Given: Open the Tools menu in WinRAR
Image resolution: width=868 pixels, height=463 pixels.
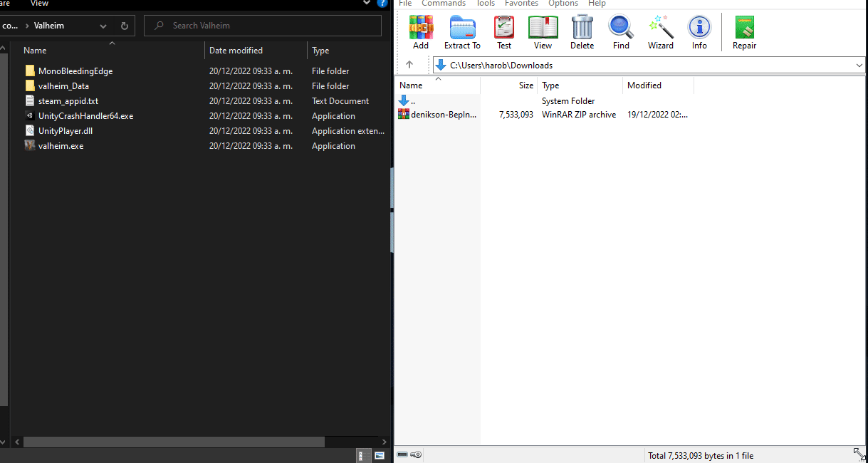Looking at the screenshot, I should (x=486, y=4).
